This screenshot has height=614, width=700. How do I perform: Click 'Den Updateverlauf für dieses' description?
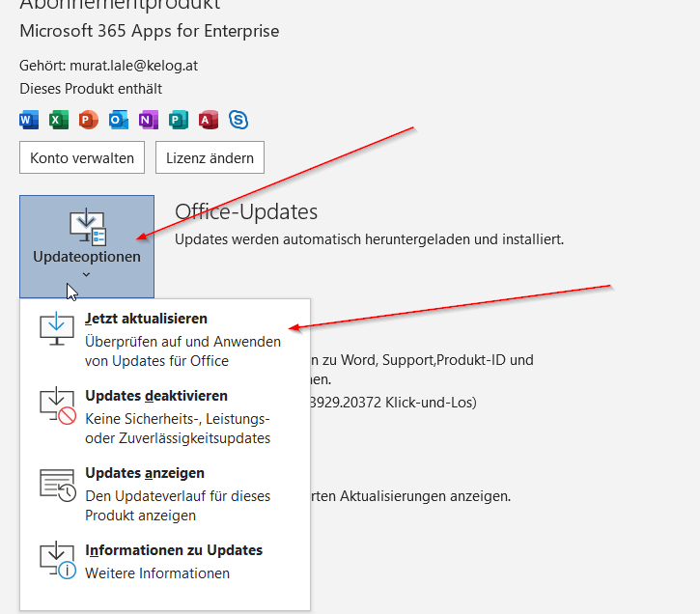pos(178,496)
